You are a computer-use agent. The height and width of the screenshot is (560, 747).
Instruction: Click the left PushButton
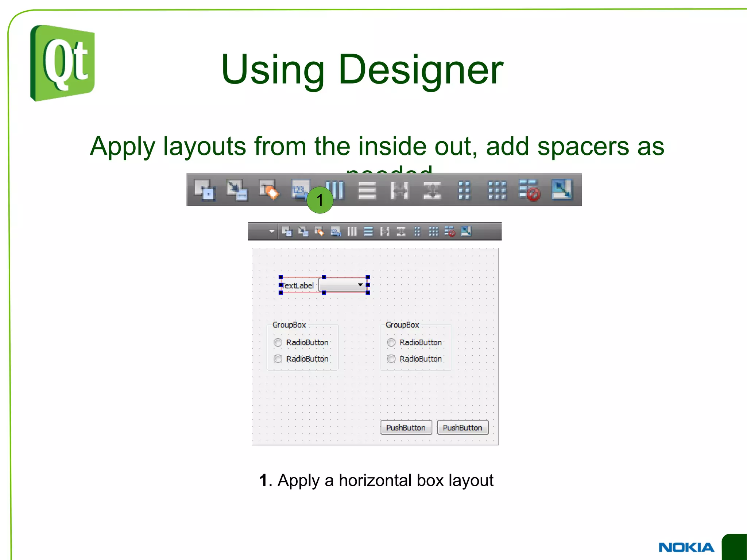click(406, 428)
